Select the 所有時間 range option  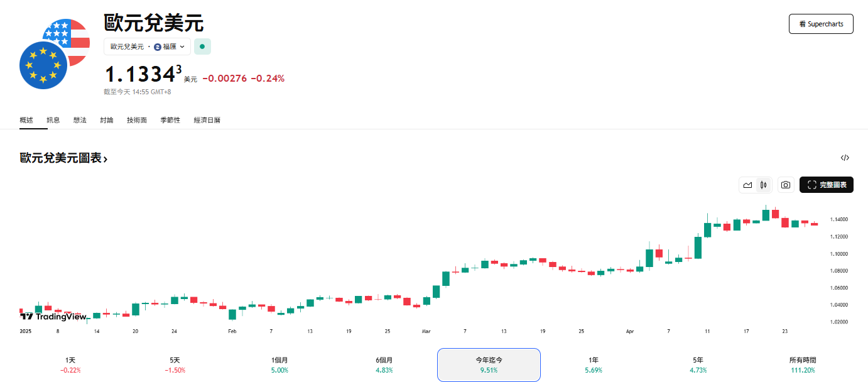coord(802,365)
